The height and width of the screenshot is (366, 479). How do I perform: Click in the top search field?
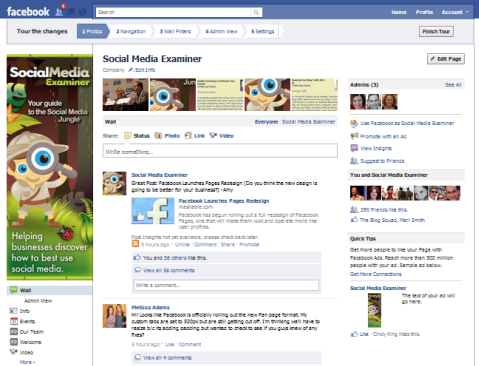point(173,12)
